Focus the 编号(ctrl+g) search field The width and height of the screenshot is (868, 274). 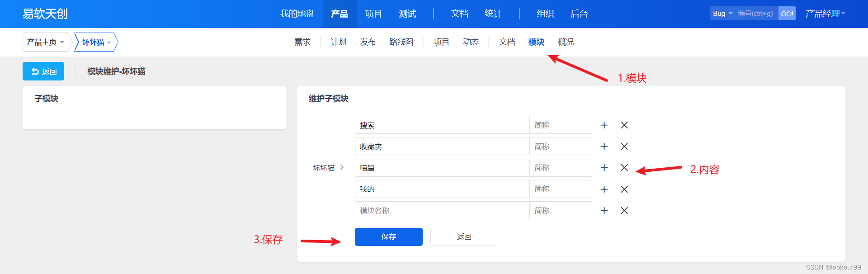pyautogui.click(x=756, y=14)
